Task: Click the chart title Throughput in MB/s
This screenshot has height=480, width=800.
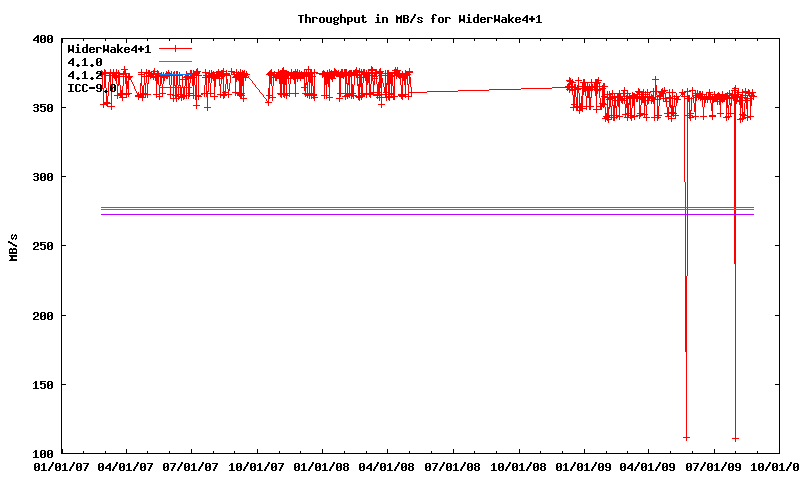Action: pos(426,18)
